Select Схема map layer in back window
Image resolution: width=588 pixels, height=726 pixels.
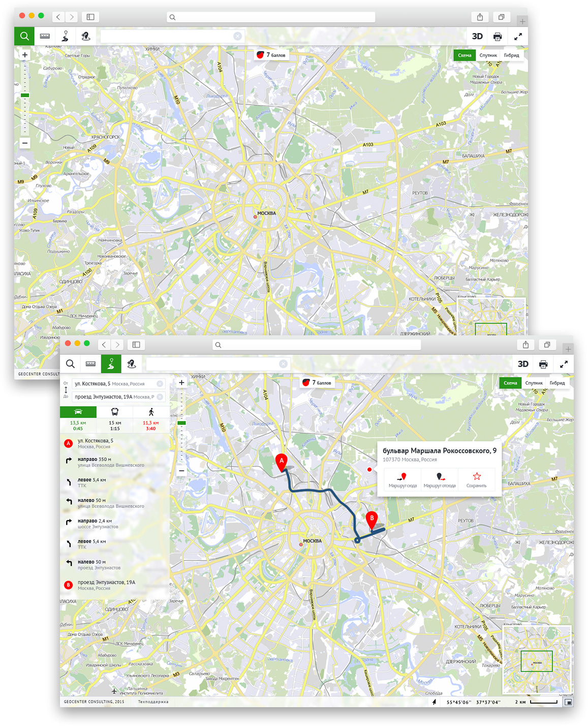(465, 55)
